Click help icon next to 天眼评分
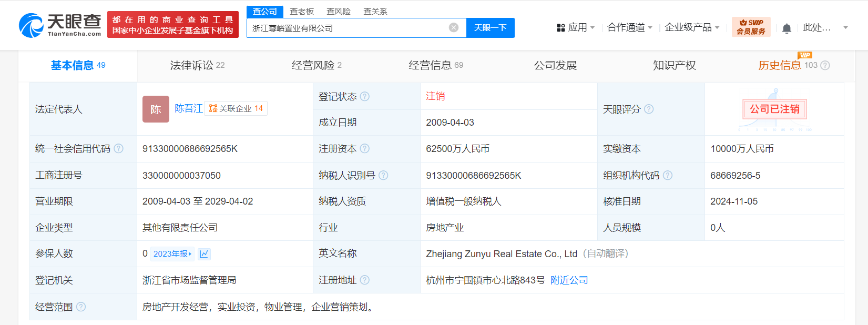This screenshot has height=325, width=868. [x=649, y=109]
